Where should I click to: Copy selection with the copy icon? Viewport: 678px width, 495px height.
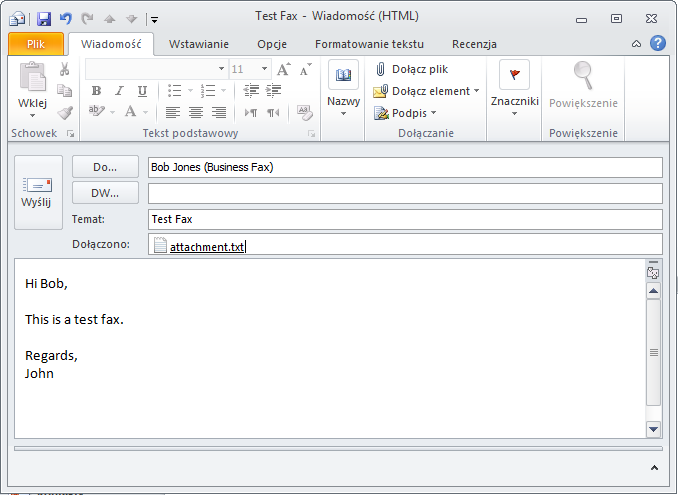pos(64,90)
